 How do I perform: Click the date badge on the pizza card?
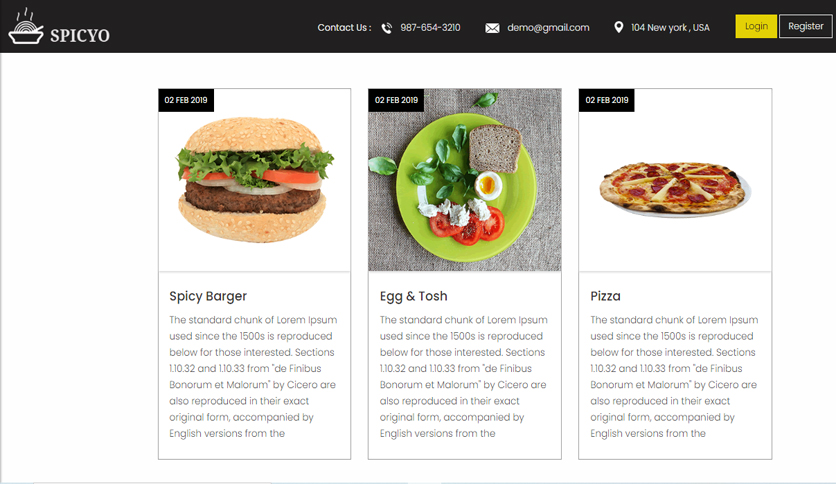pos(607,100)
